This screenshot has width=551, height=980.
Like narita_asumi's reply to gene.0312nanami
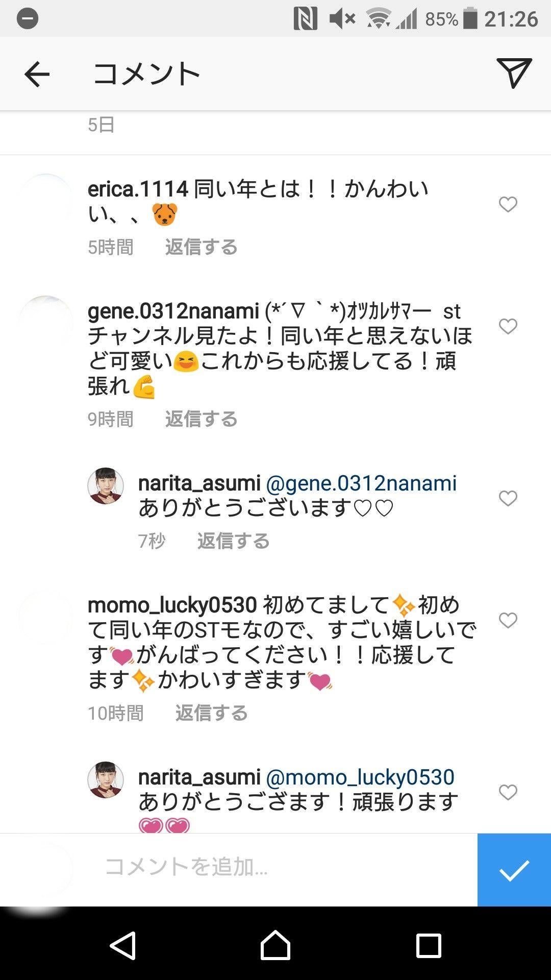point(508,498)
